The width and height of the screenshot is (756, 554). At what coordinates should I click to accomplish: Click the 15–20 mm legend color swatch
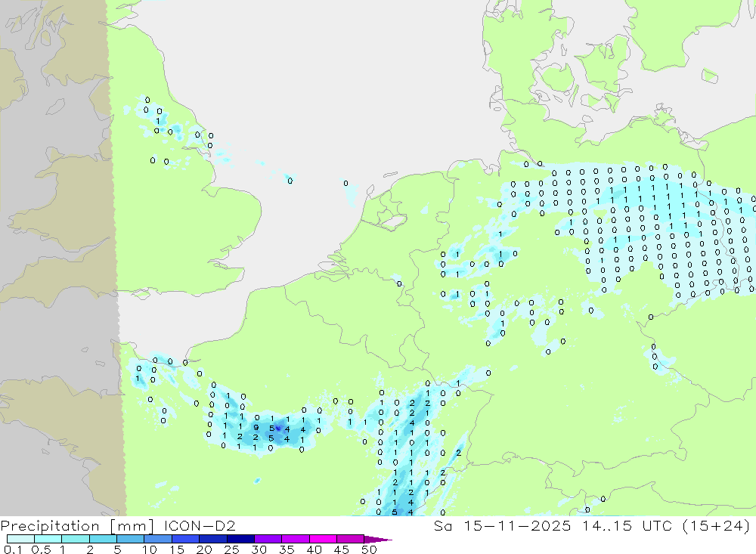(185, 539)
